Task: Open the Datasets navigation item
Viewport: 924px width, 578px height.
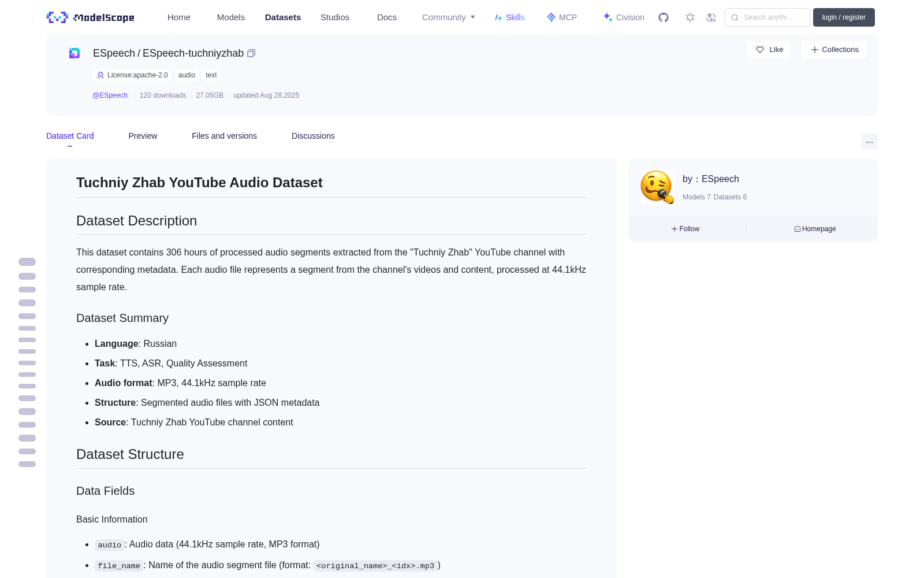Action: pyautogui.click(x=283, y=17)
